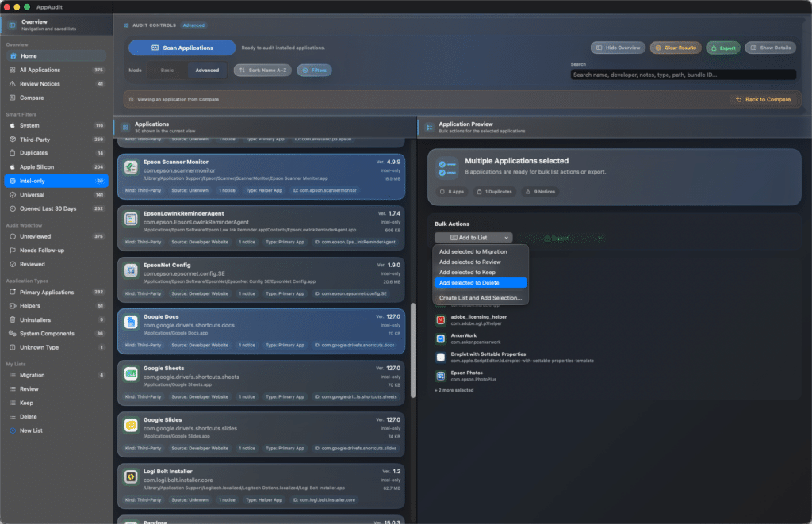Viewport: 812px width, 524px height.
Task: Click the Multiple Applications selected checklist icon
Action: [x=447, y=168]
